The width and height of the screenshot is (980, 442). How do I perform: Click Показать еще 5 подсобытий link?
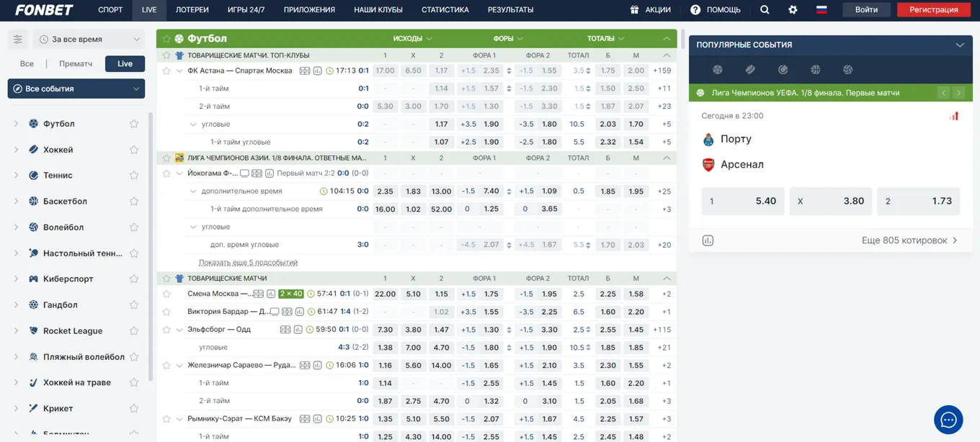click(248, 263)
